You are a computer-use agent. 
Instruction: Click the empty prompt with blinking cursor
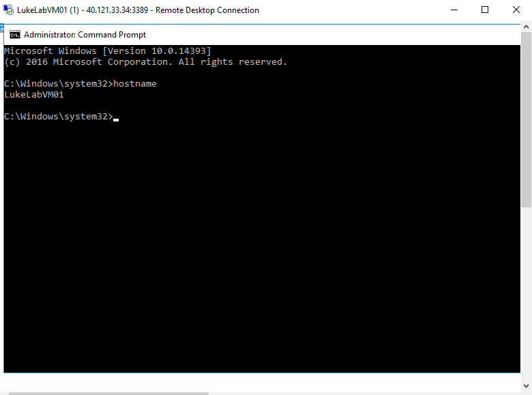(61, 117)
